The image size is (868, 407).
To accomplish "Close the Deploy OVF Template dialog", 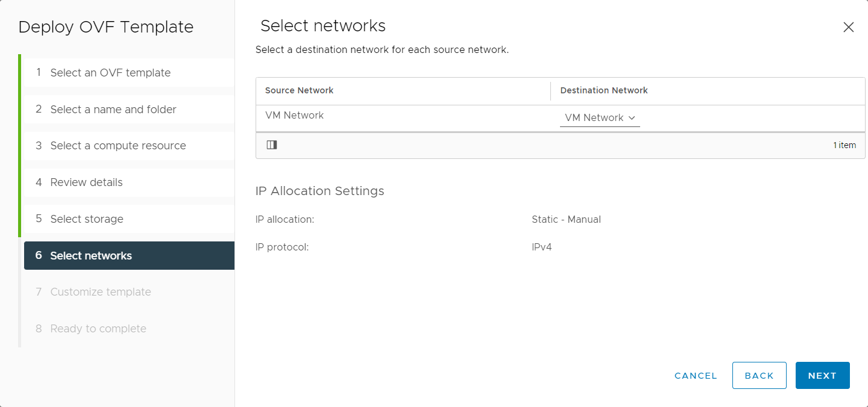I will pos(848,27).
